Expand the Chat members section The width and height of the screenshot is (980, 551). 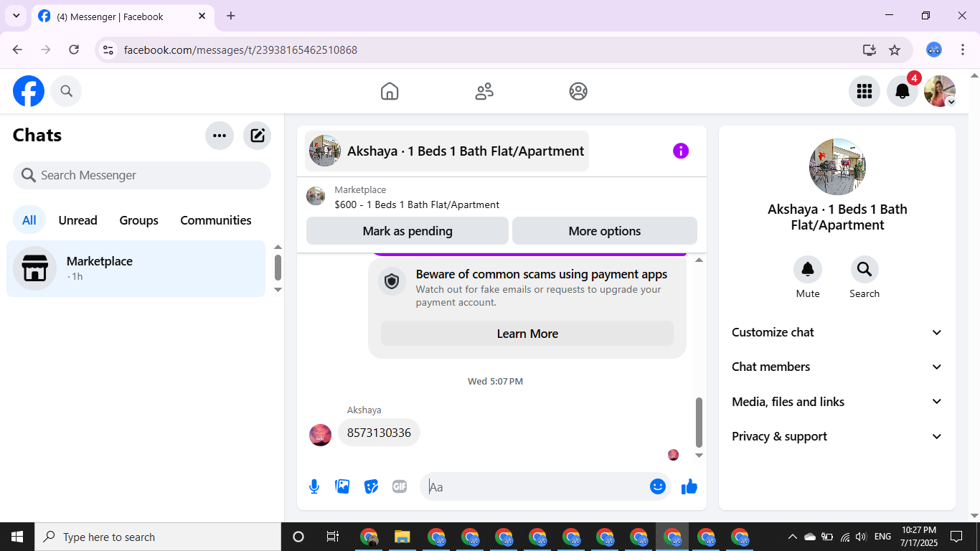click(x=837, y=367)
